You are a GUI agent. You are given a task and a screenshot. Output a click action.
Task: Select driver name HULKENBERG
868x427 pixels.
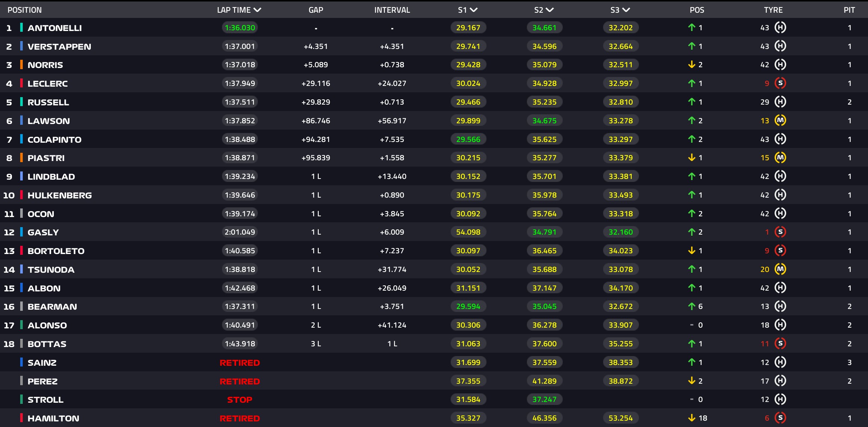click(60, 195)
